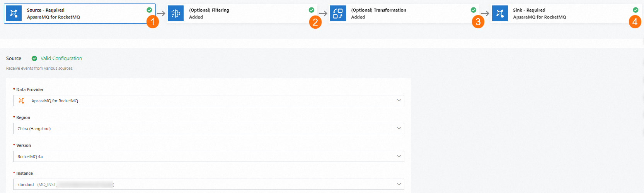Click the Filtering step green checkmark

(x=311, y=10)
